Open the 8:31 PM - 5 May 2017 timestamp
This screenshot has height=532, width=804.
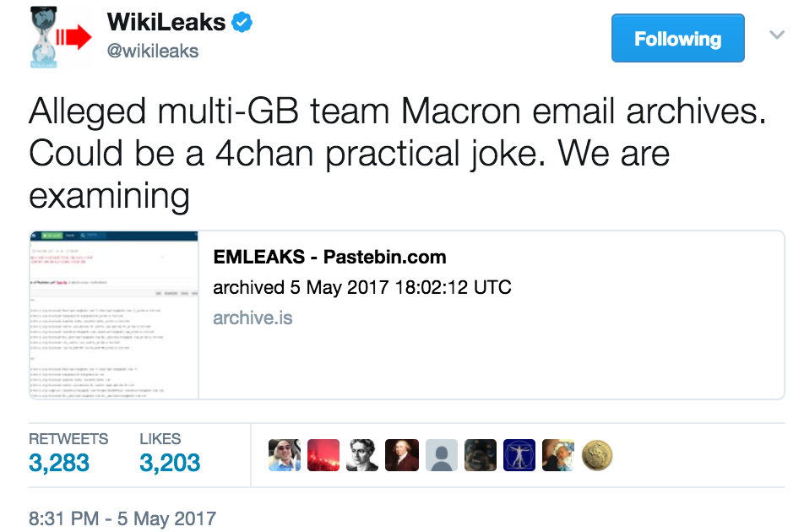pyautogui.click(x=122, y=518)
